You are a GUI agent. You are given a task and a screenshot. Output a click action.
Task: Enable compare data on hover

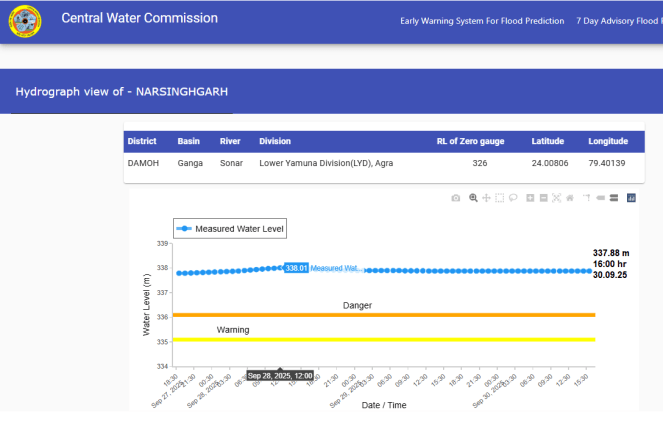(613, 198)
